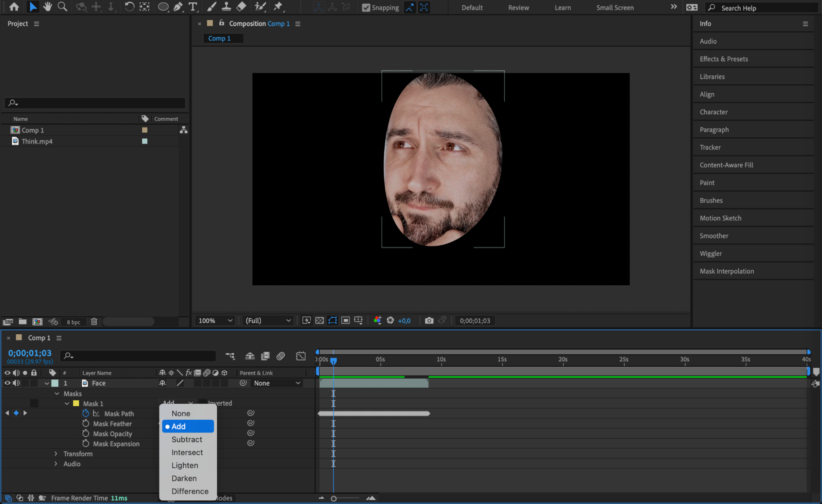The height and width of the screenshot is (504, 822).
Task: Choose Subtract from mask mode menu
Action: 187,439
